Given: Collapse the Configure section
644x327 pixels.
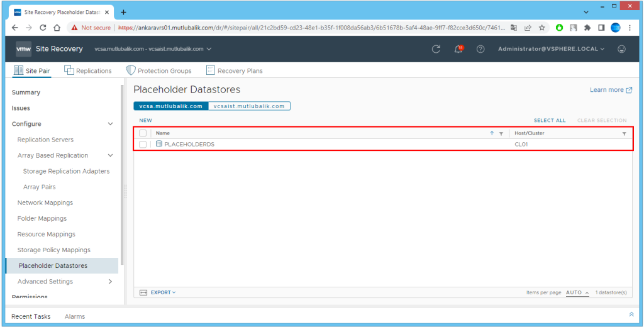Looking at the screenshot, I should 110,124.
